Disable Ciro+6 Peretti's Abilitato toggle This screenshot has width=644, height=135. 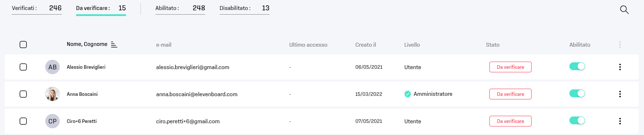577,120
